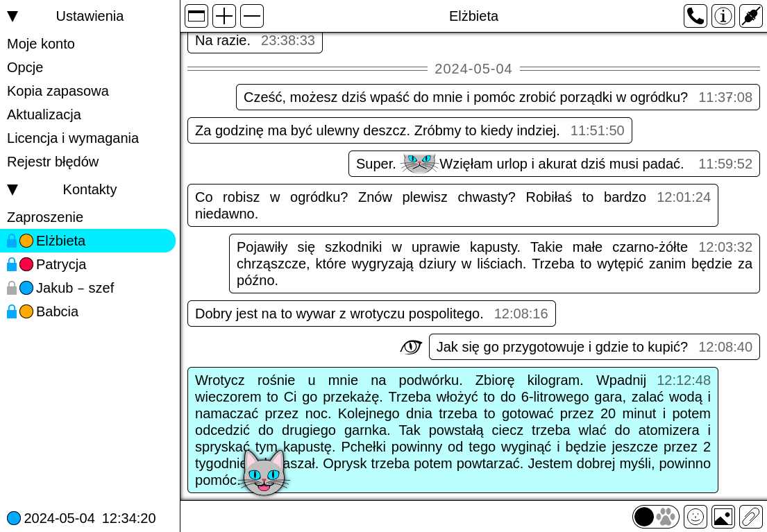Click the window layout icon in chat toolbar
This screenshot has width=767, height=532.
pos(196,16)
